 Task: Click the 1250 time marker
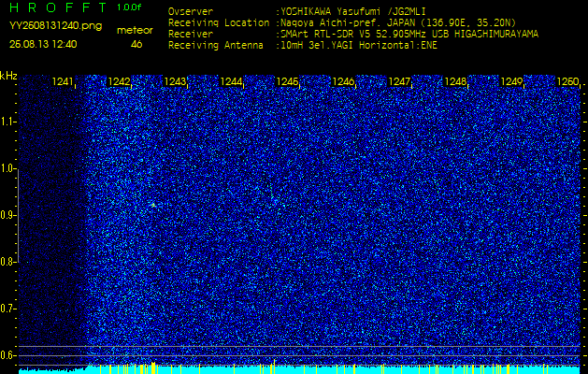point(567,81)
